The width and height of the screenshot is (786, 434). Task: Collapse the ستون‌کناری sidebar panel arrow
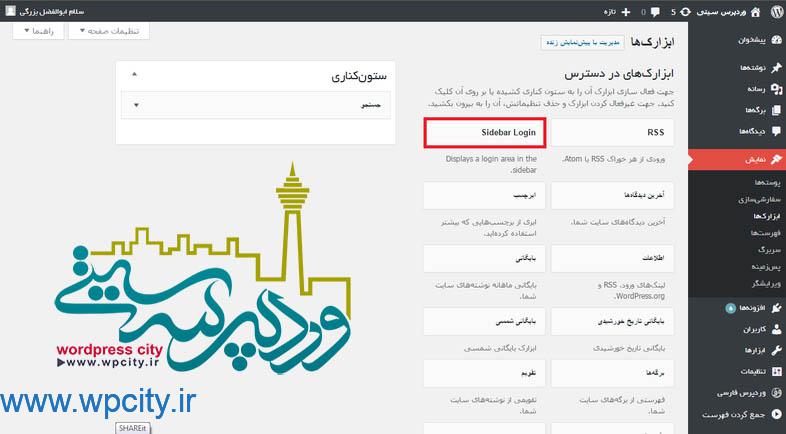[x=134, y=74]
